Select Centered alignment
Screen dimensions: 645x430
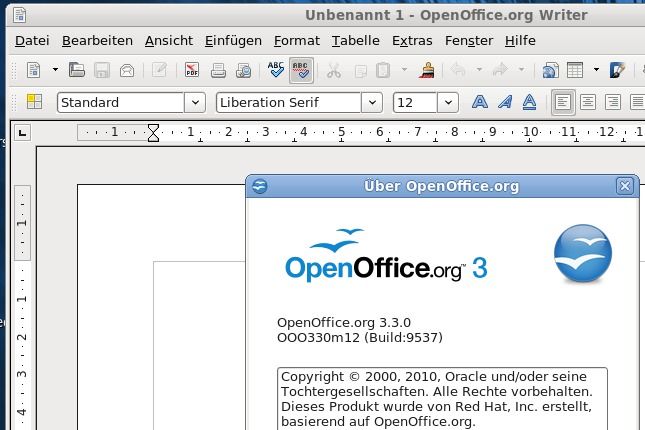[588, 102]
